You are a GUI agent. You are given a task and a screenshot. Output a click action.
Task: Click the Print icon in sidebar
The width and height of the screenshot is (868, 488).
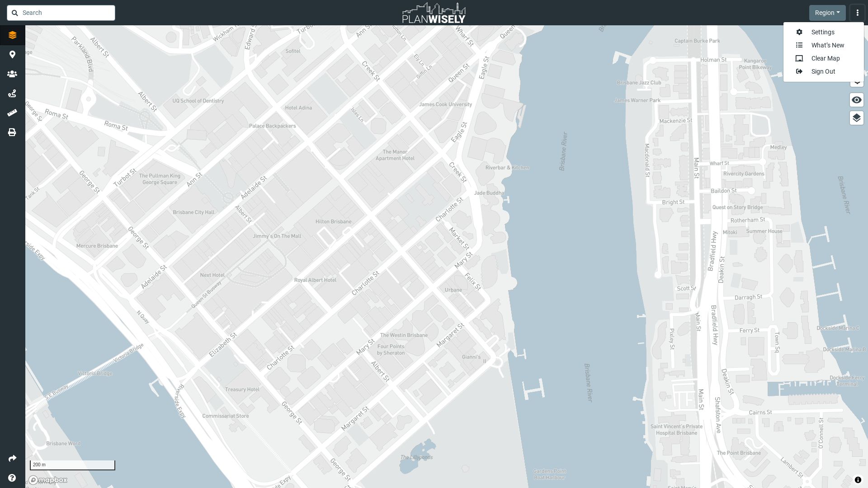(x=12, y=132)
